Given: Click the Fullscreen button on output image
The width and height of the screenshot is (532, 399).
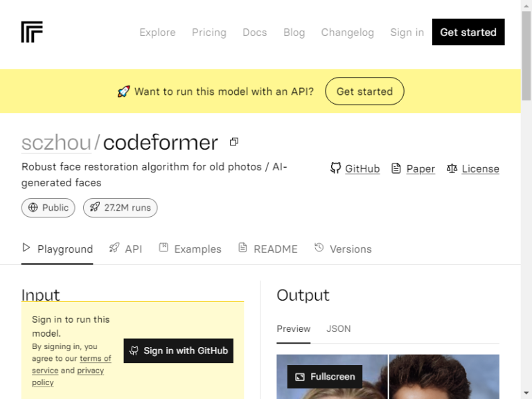Looking at the screenshot, I should point(325,377).
